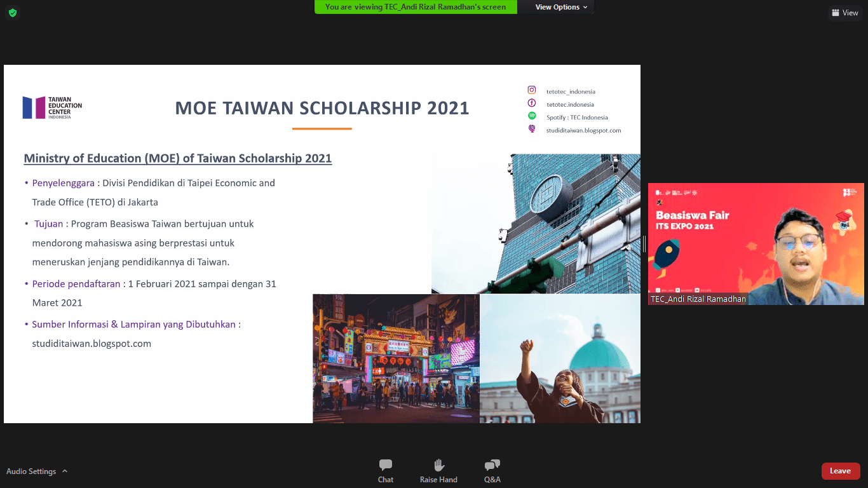The height and width of the screenshot is (488, 868).
Task: Click the divider handle between slide and video
Action: click(644, 244)
